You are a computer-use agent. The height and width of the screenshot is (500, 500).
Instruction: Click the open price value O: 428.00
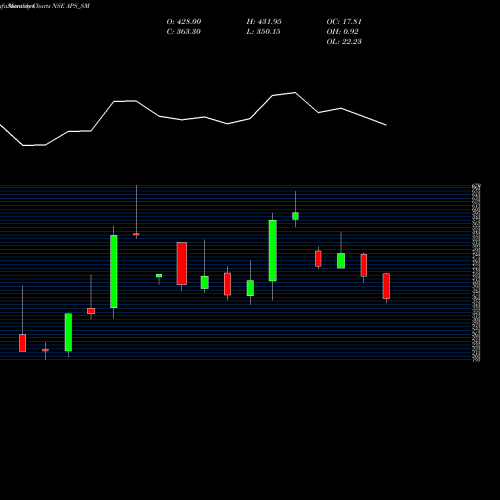pyautogui.click(x=184, y=22)
